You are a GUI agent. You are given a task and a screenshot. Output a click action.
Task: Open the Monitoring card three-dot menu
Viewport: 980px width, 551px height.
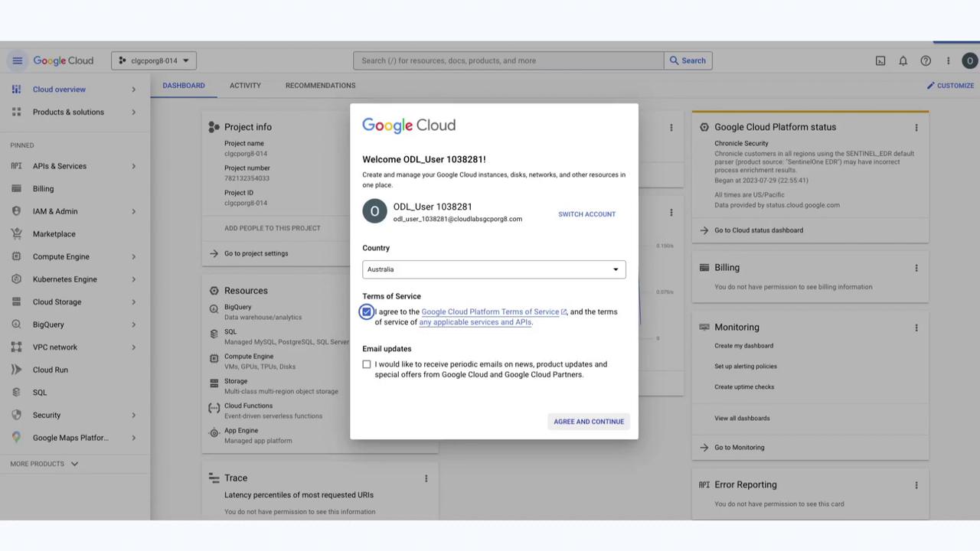coord(916,328)
